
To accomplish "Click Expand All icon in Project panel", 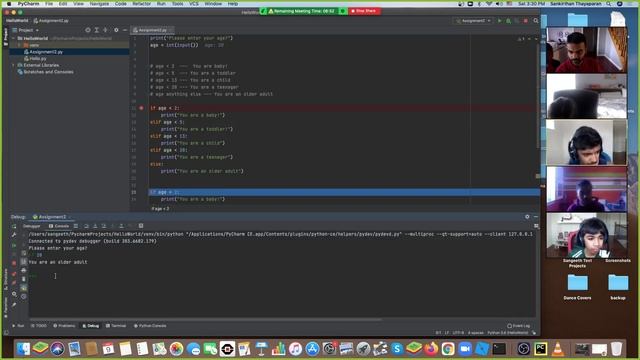I will pos(97,30).
